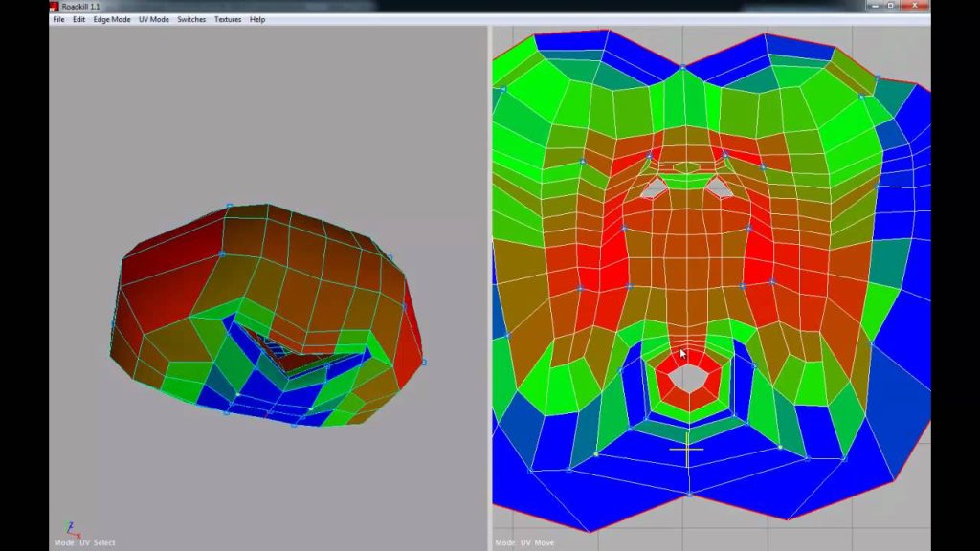The image size is (980, 551).
Task: Select the top center seam vertex in UV view
Action: [683, 66]
